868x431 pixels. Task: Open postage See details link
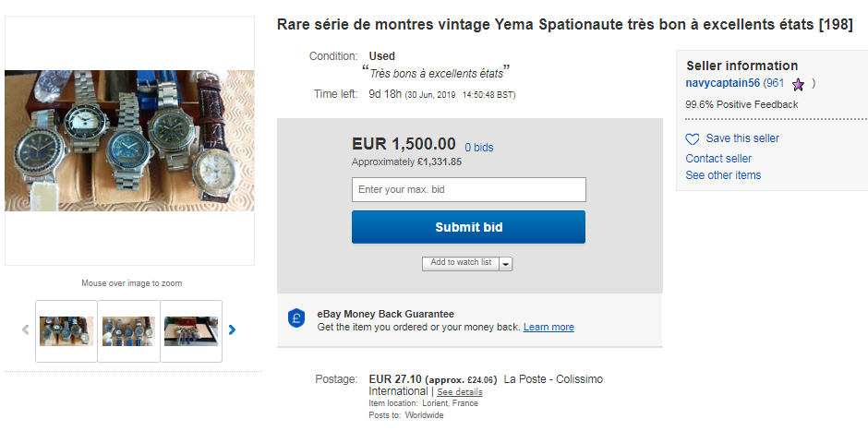[x=459, y=392]
